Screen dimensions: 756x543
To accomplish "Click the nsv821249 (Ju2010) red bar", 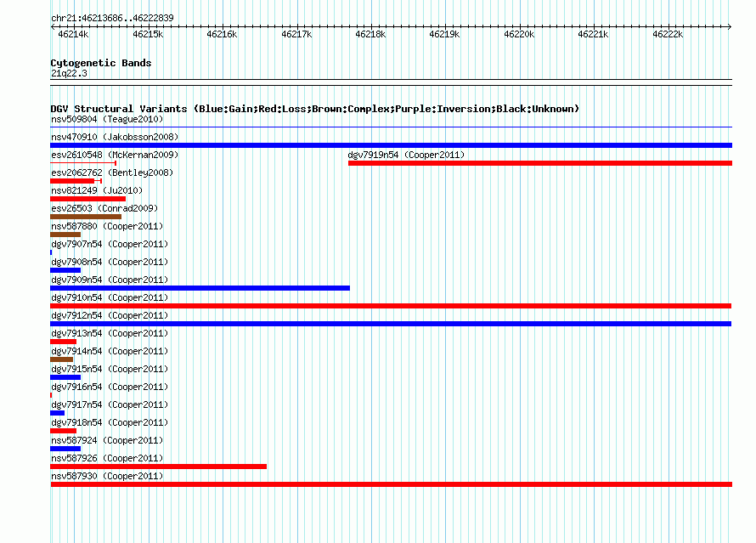I will click(x=87, y=199).
